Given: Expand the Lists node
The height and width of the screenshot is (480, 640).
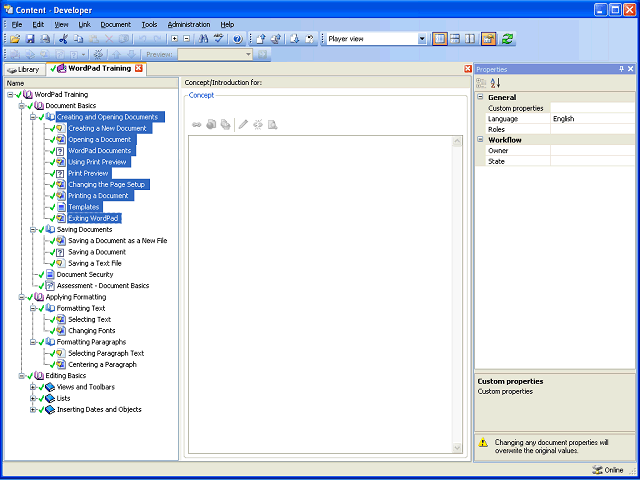Looking at the screenshot, I should pos(33,398).
